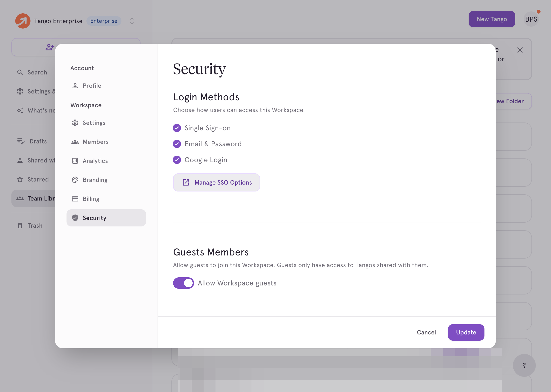Image resolution: width=551 pixels, height=392 pixels.
Task: Click the Manage SSO Options button
Action: click(x=216, y=182)
